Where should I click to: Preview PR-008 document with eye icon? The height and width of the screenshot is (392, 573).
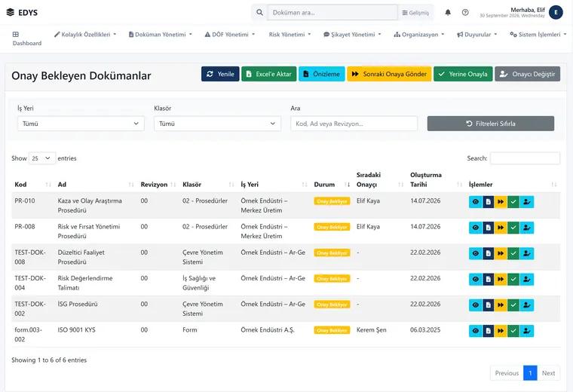[476, 228]
